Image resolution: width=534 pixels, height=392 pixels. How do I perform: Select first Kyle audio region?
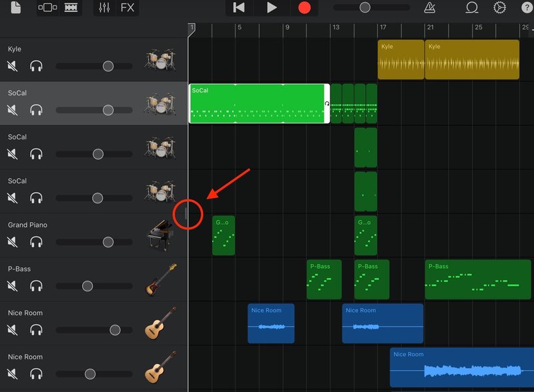pos(401,59)
